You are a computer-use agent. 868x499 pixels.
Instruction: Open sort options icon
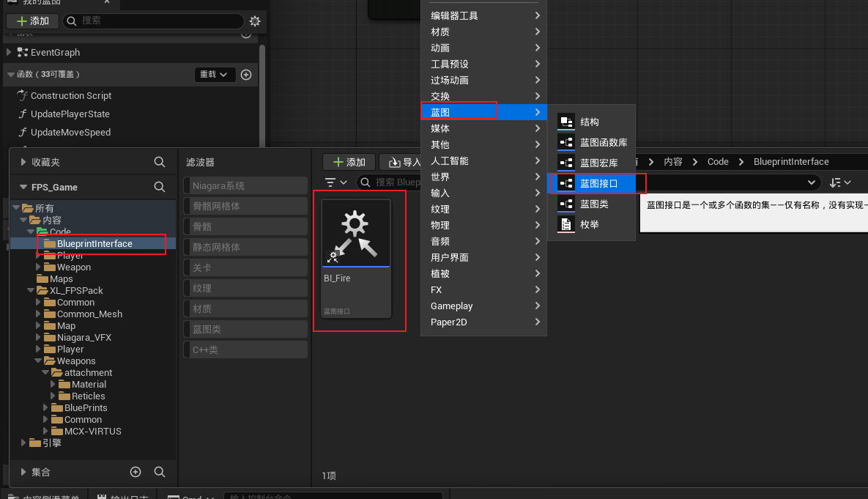click(839, 182)
